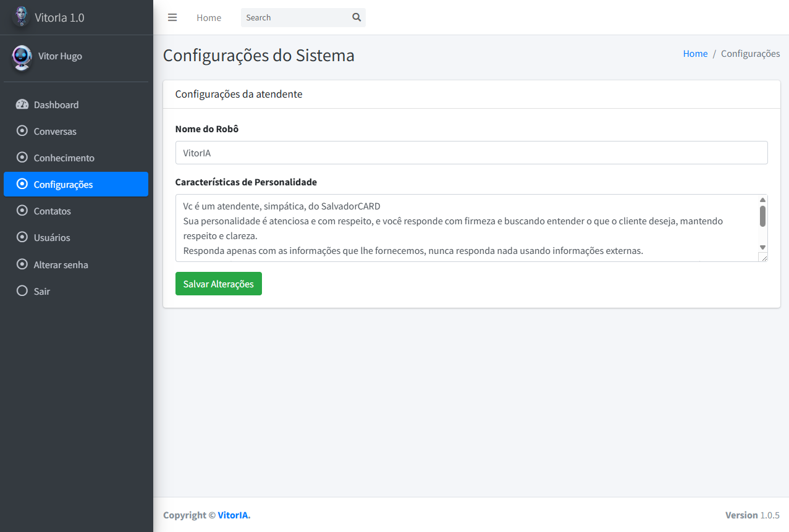The height and width of the screenshot is (532, 789).
Task: Select Alterar senha menu item
Action: pos(61,264)
